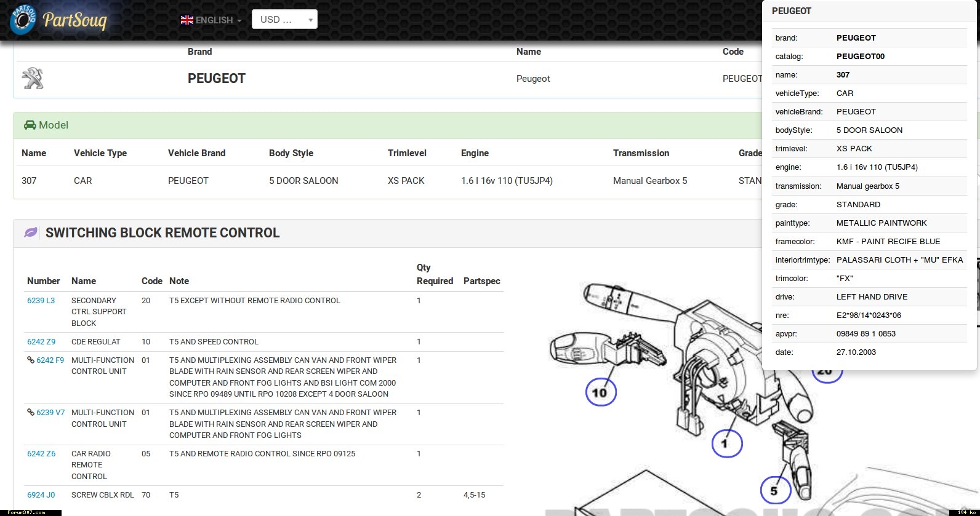Click '4,5-15' partspec value
The height and width of the screenshot is (516, 980).
click(x=475, y=495)
